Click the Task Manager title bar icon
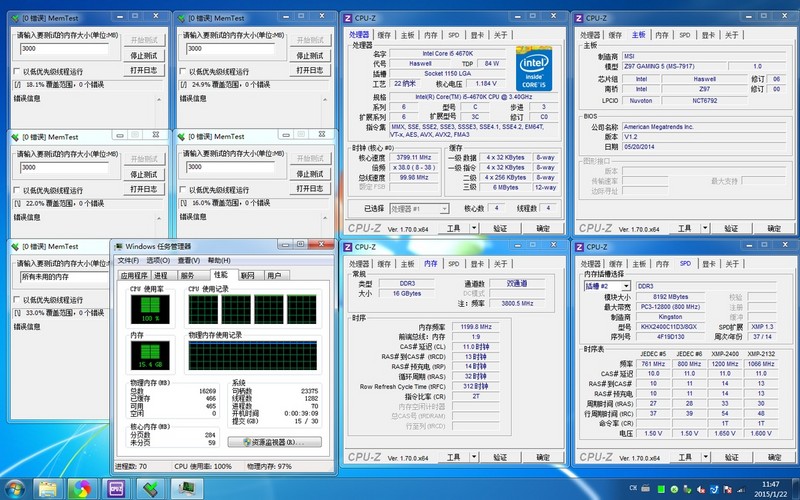Viewport: 800px width, 500px height. tap(118, 246)
